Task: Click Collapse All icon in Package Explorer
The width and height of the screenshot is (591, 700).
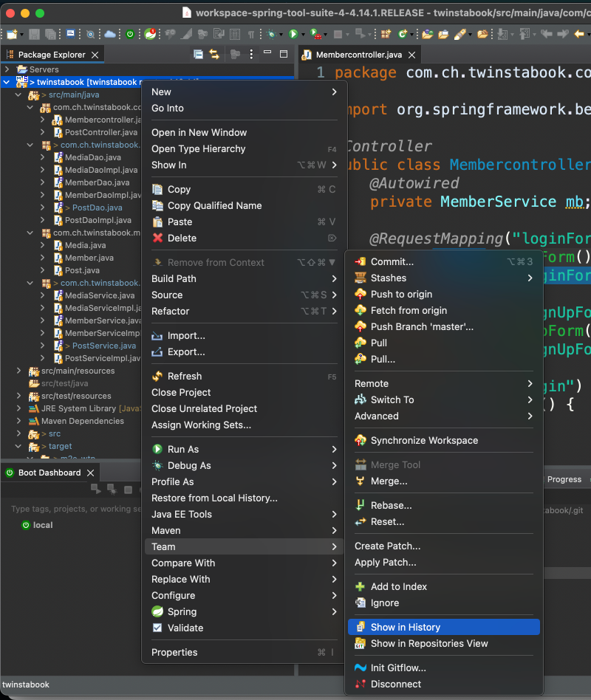Action: click(x=198, y=55)
